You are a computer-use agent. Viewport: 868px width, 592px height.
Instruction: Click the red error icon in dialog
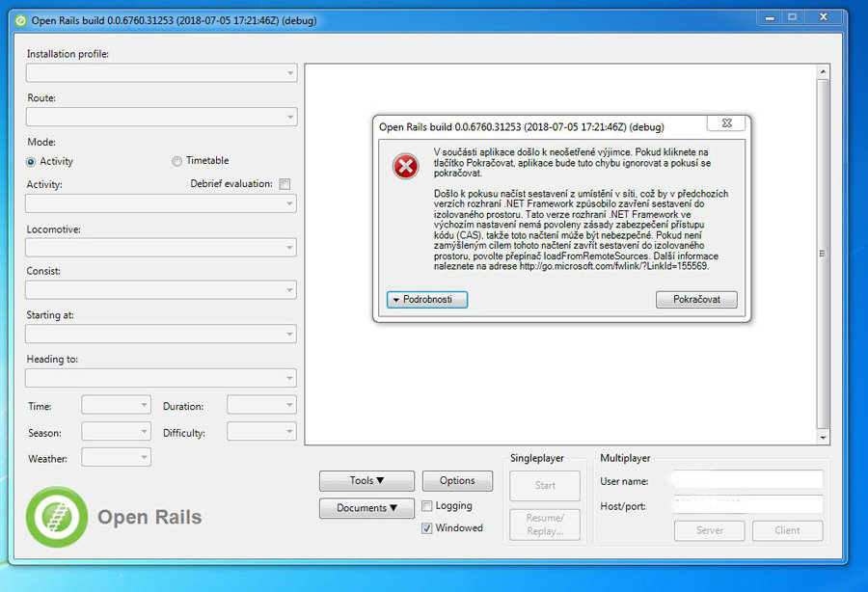point(406,167)
